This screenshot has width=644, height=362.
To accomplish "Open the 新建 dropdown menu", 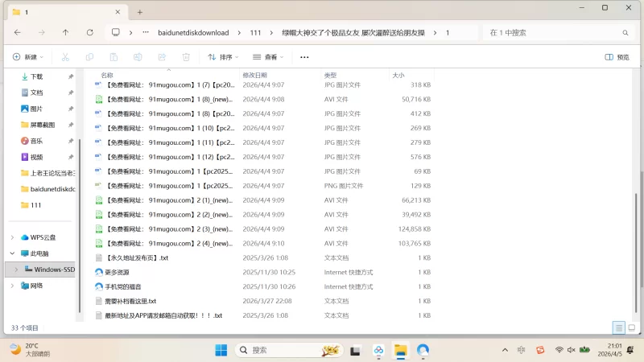I will tap(28, 57).
